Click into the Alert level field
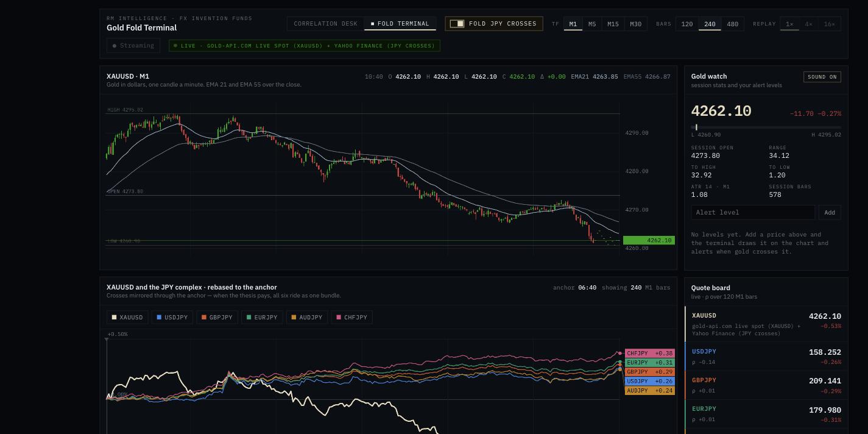The width and height of the screenshot is (868, 434). [x=753, y=212]
